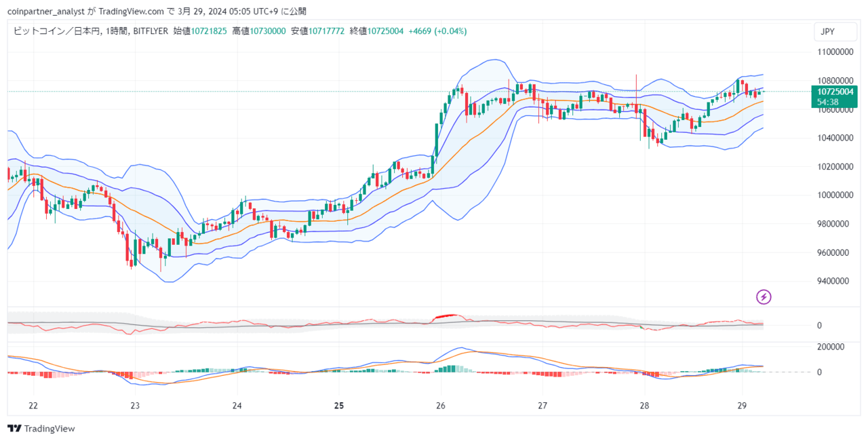Click the green current price label 10725004

(835, 91)
